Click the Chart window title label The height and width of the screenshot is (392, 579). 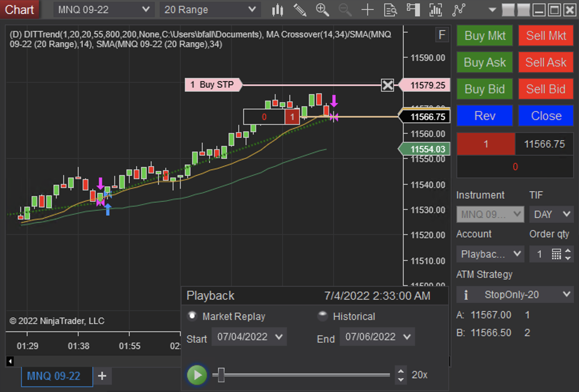(x=19, y=10)
